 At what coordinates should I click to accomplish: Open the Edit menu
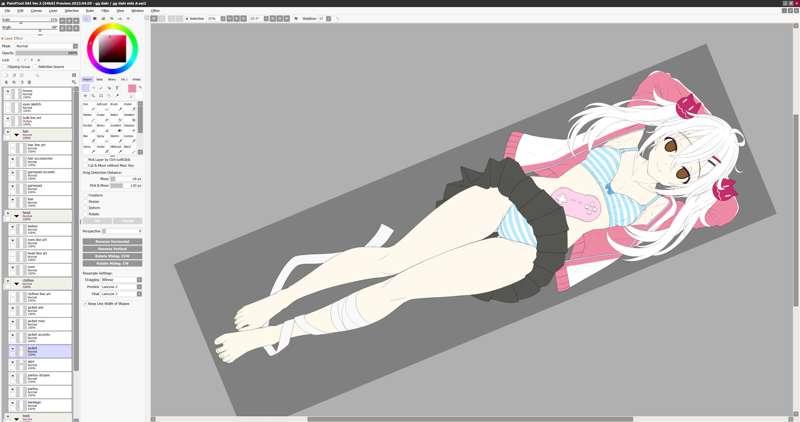coord(20,10)
